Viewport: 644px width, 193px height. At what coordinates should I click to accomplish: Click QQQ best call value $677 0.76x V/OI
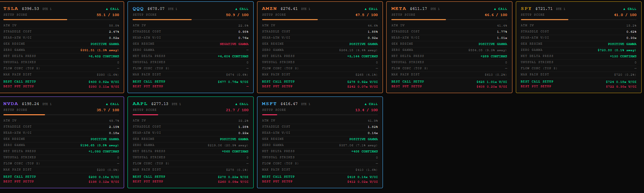(x=232, y=81)
